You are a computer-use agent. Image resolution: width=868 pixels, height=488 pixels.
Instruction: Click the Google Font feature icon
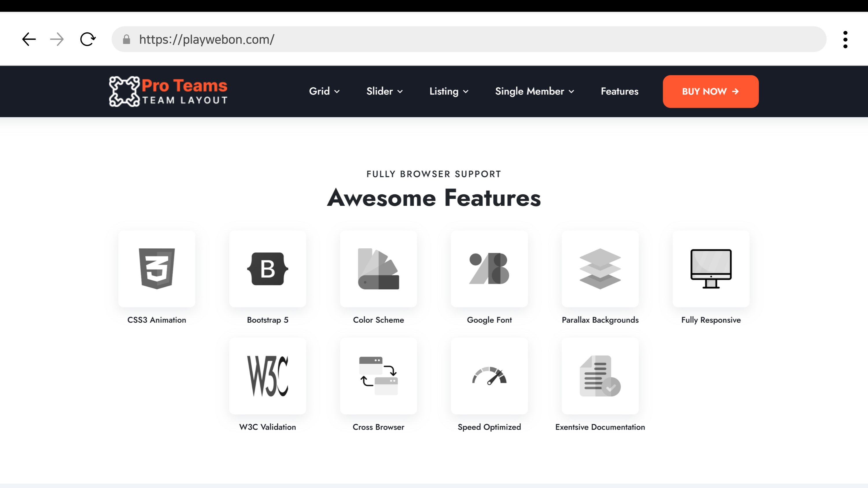(x=489, y=269)
